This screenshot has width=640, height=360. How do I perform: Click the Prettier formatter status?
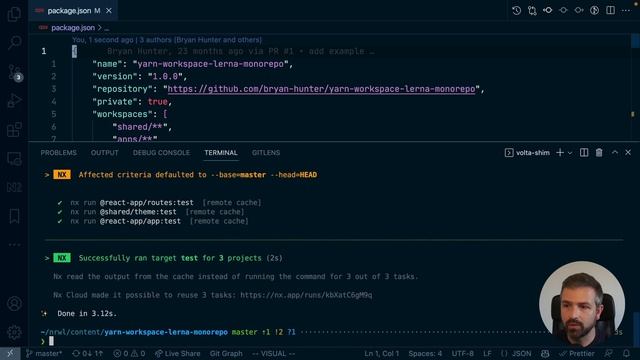tap(577, 353)
